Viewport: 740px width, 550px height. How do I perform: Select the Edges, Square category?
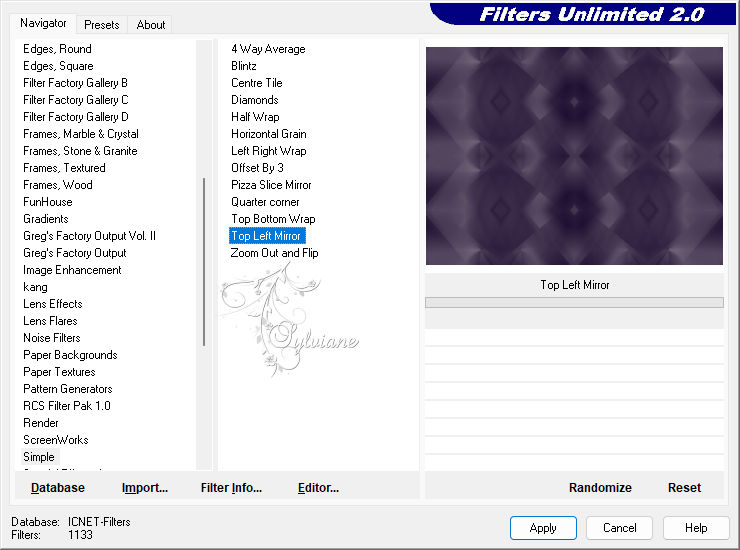(x=58, y=66)
